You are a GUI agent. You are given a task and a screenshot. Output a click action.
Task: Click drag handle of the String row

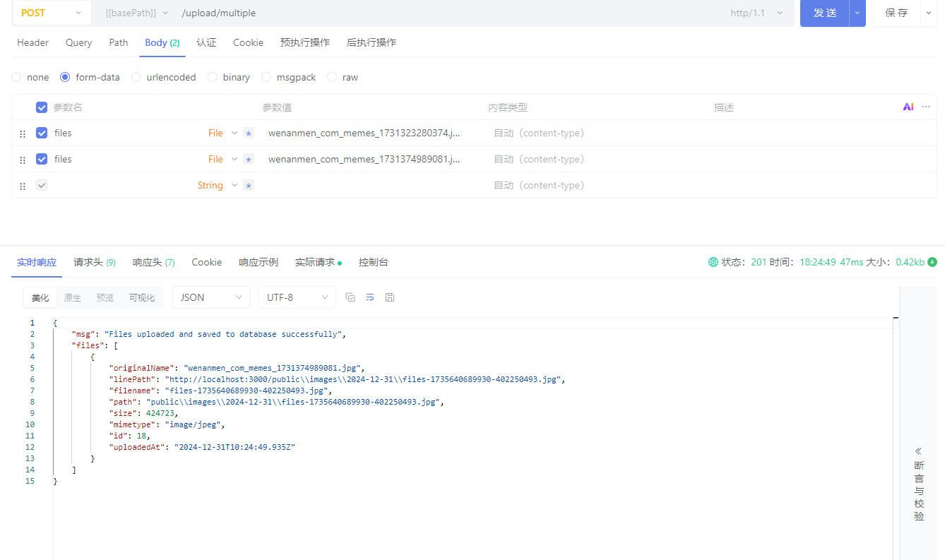[23, 186]
